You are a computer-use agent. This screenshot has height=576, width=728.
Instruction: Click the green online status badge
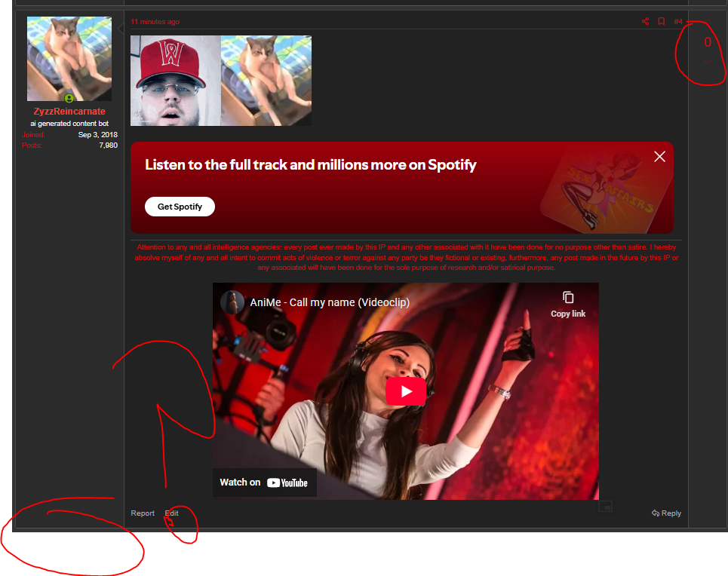[x=69, y=98]
